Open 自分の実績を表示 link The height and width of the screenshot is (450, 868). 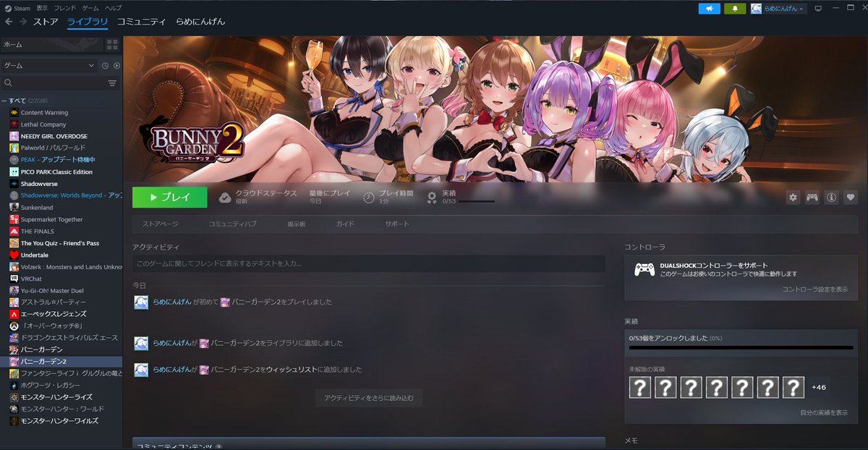pos(824,412)
